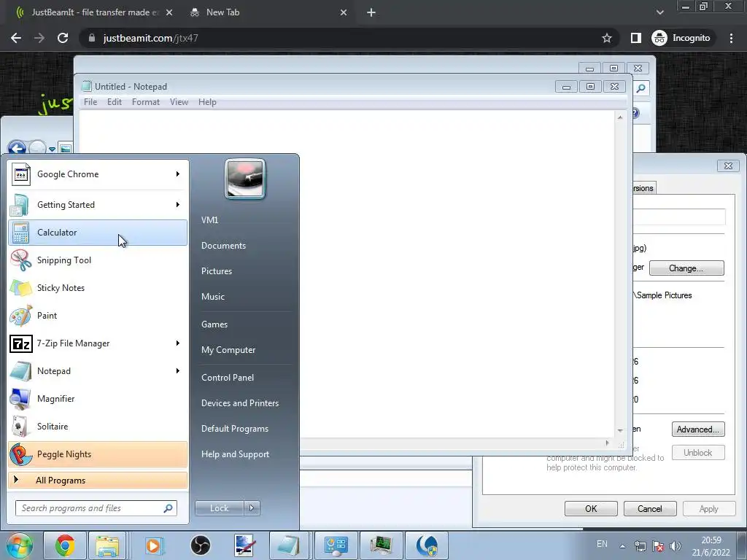Open Games from Start menu
Screen dimensions: 747x560
click(x=214, y=324)
